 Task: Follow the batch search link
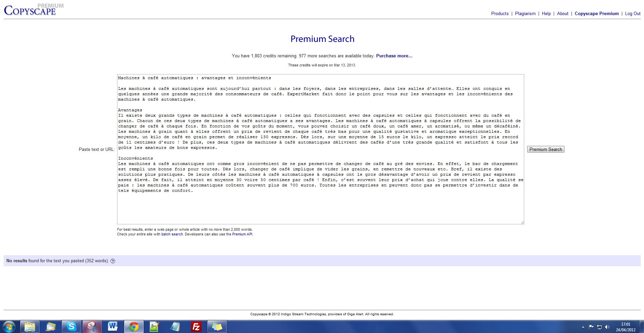(172, 234)
